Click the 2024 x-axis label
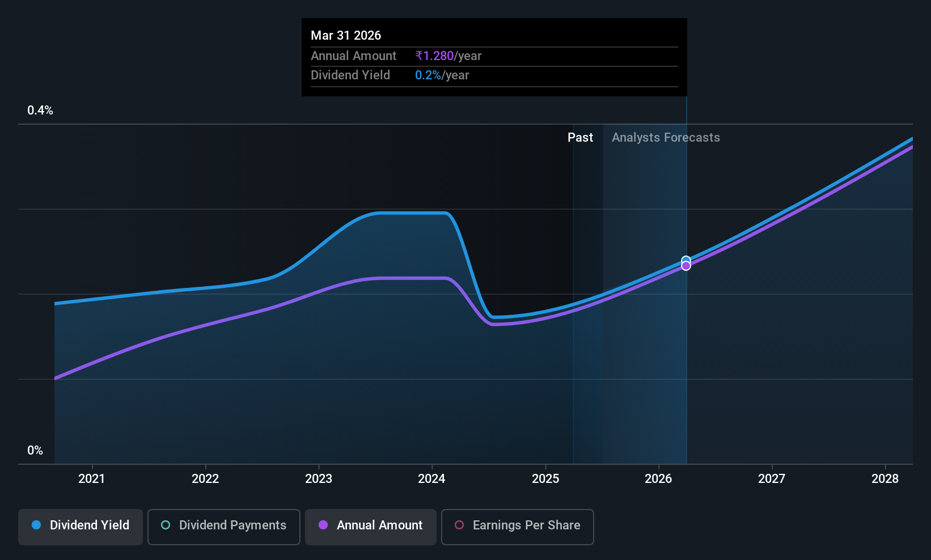This screenshot has height=560, width=931. tap(432, 479)
